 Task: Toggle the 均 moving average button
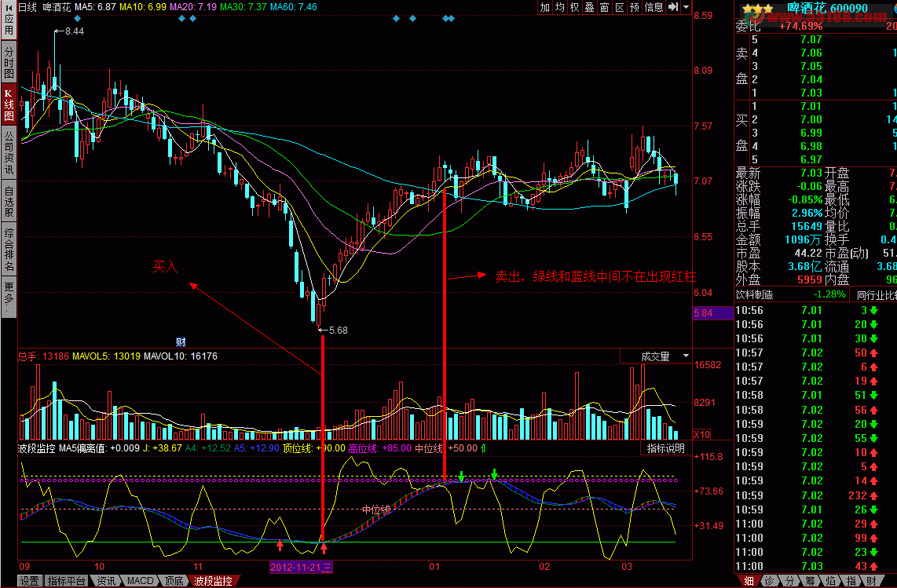tap(559, 7)
